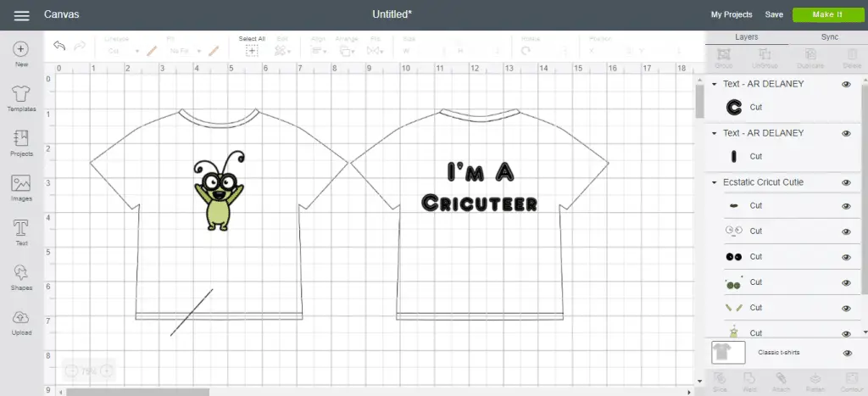Select the letter C layer thumbnail
The height and width of the screenshot is (396, 868).
tap(733, 108)
